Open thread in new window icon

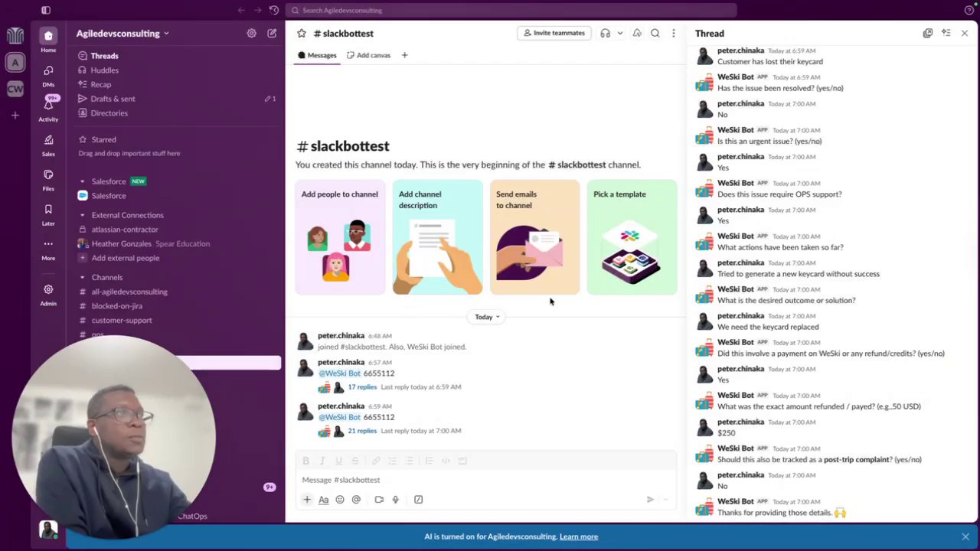point(928,34)
